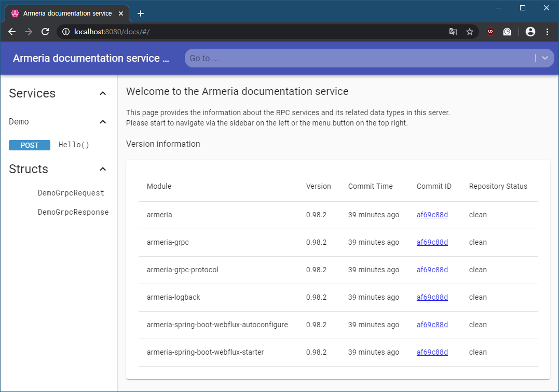This screenshot has width=559, height=392.
Task: Click version 0.98.2 in armeria-logback row
Action: (316, 297)
